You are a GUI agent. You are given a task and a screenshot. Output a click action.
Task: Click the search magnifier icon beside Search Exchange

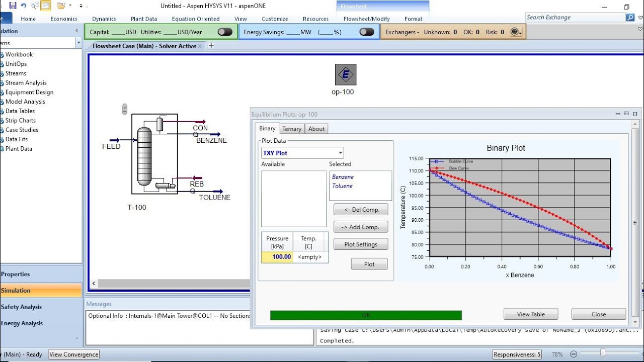630,17
